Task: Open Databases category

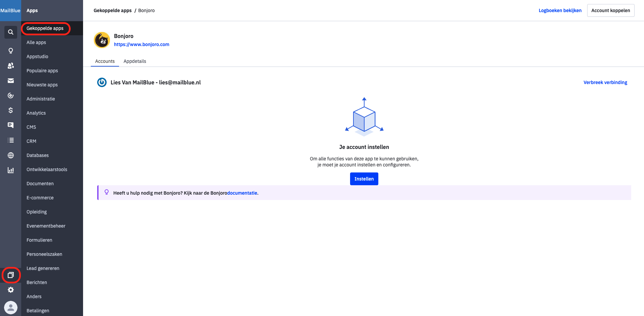Action: [x=52, y=155]
